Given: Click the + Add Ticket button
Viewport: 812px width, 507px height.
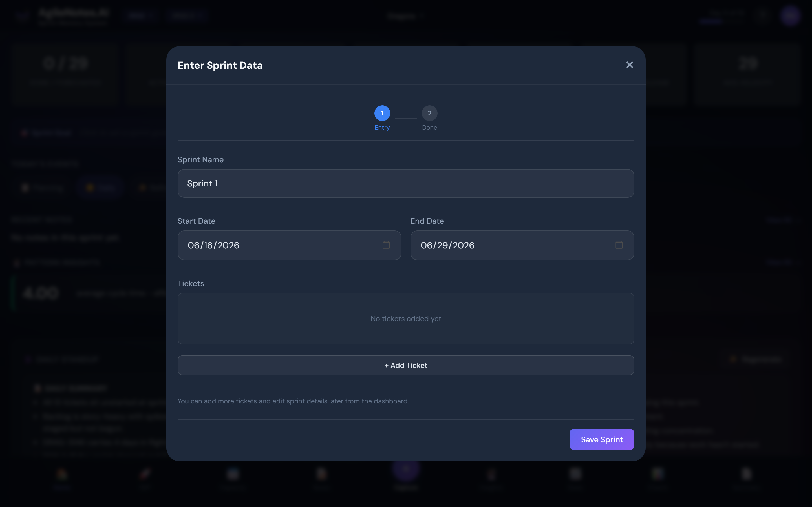Looking at the screenshot, I should click(406, 366).
